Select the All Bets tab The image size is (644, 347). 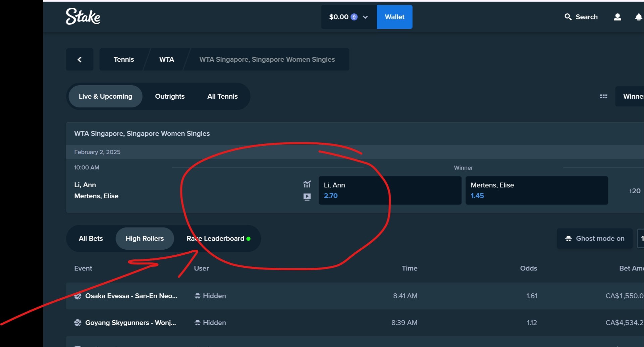tap(91, 238)
